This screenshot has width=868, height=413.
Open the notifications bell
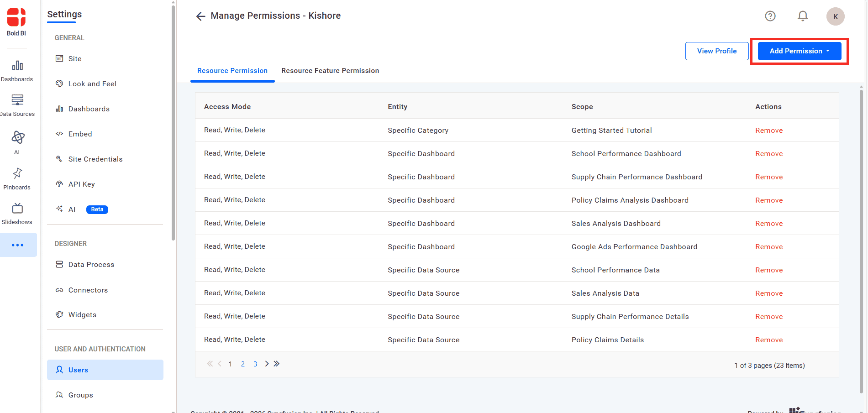(x=803, y=16)
